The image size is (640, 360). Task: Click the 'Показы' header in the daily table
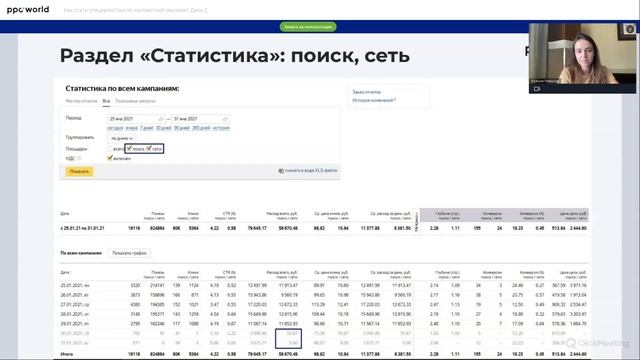158,272
